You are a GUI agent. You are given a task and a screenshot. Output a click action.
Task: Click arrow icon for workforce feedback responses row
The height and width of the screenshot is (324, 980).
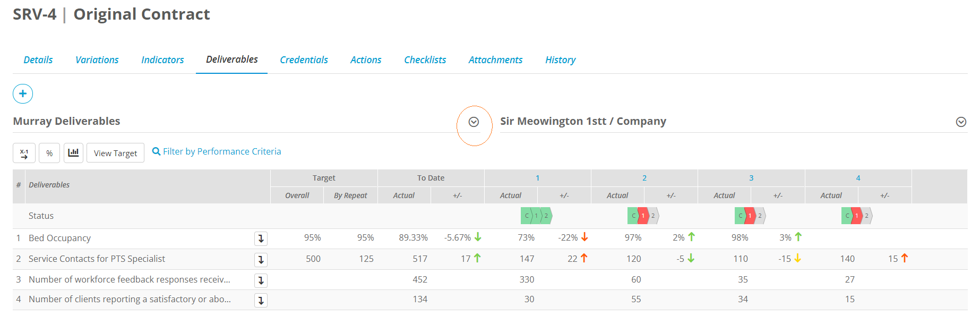pos(261,280)
